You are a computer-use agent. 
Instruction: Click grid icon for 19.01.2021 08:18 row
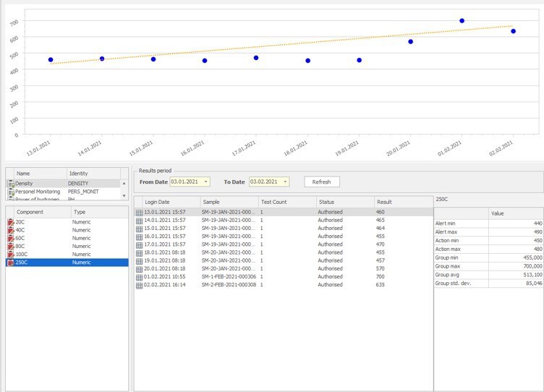tap(139, 261)
